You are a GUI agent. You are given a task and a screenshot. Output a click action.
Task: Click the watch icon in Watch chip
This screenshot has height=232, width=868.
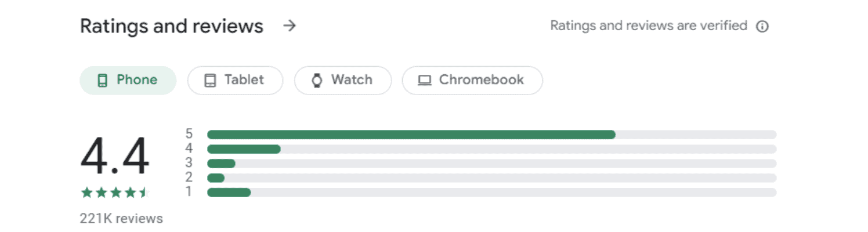point(317,80)
